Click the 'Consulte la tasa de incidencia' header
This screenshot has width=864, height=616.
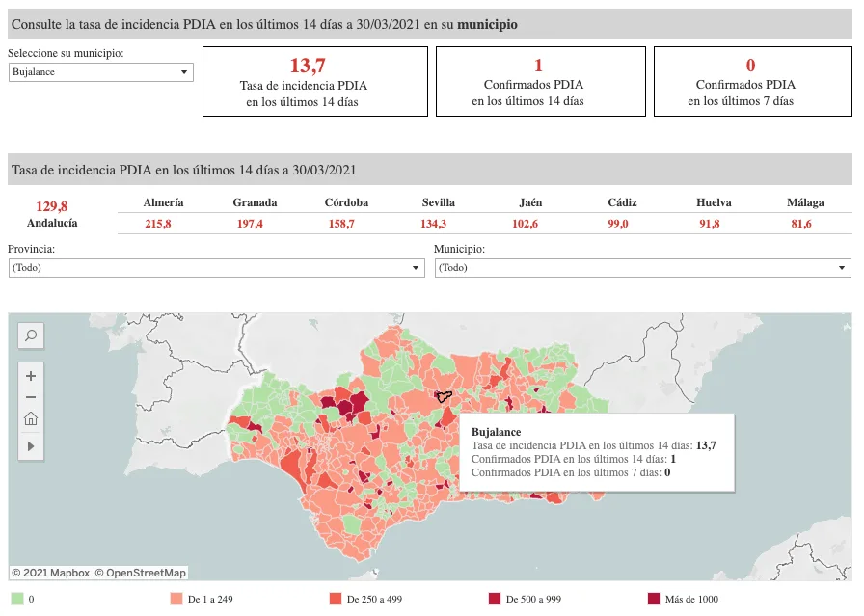coord(264,25)
